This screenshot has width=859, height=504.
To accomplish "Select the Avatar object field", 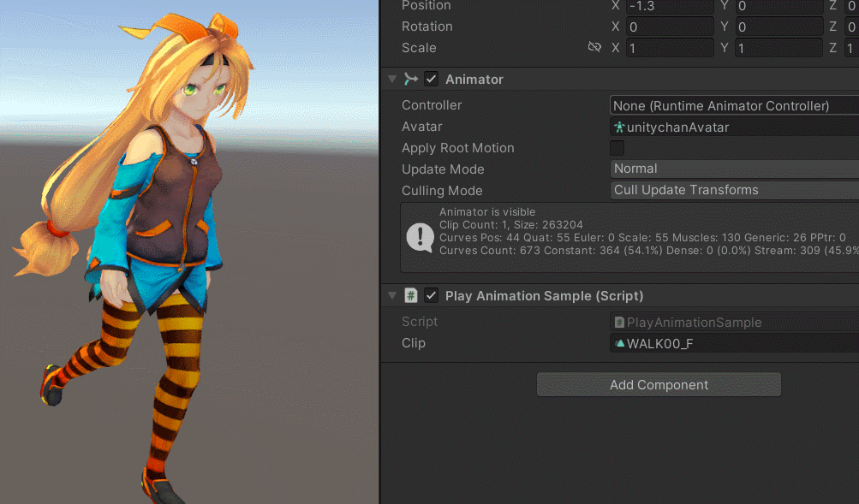I will click(734, 127).
